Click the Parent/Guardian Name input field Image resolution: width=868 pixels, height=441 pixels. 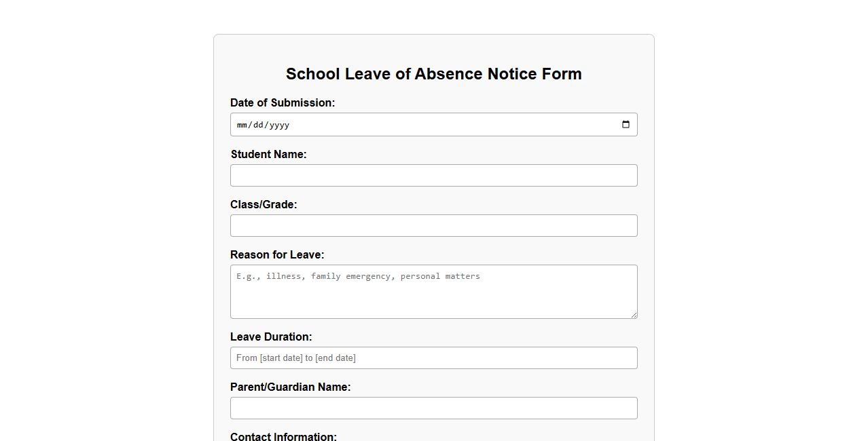(433, 408)
